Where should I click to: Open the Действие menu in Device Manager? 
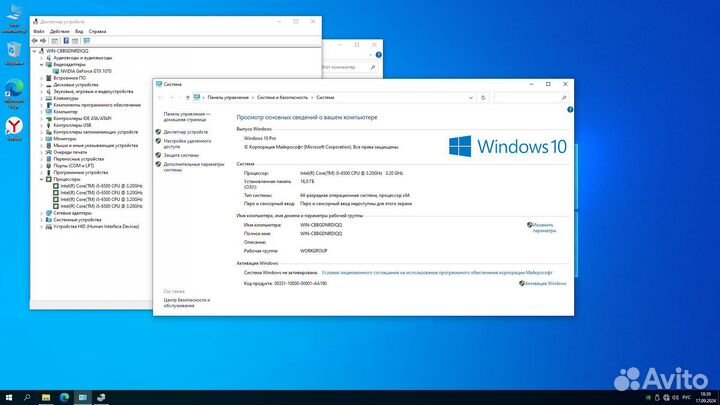(x=60, y=31)
